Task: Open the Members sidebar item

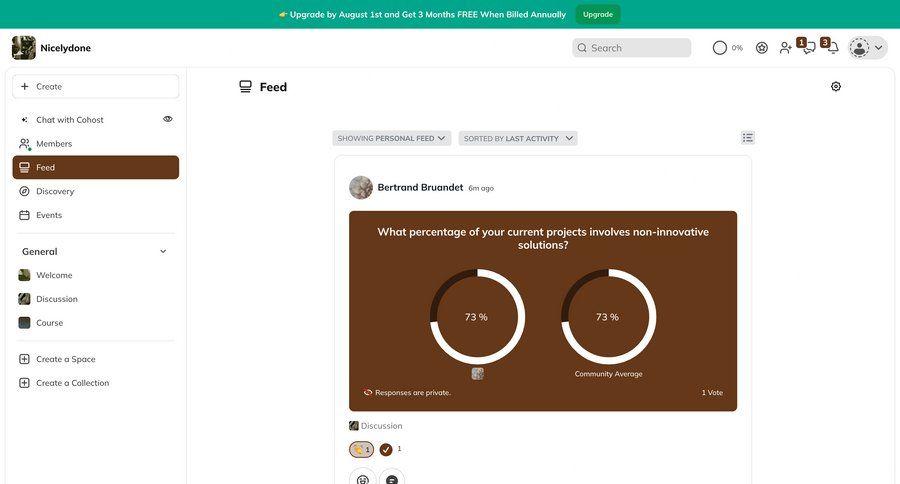Action: point(95,144)
